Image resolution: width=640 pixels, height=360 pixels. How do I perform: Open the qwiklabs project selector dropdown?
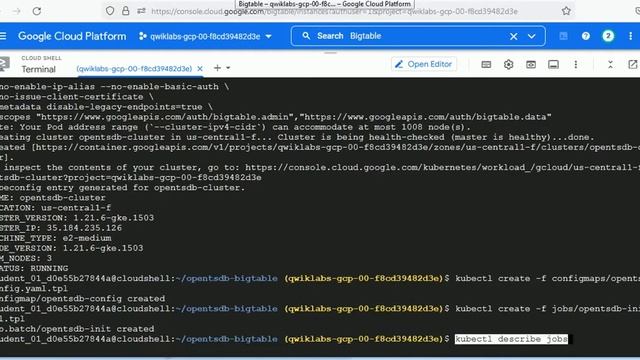click(x=205, y=36)
